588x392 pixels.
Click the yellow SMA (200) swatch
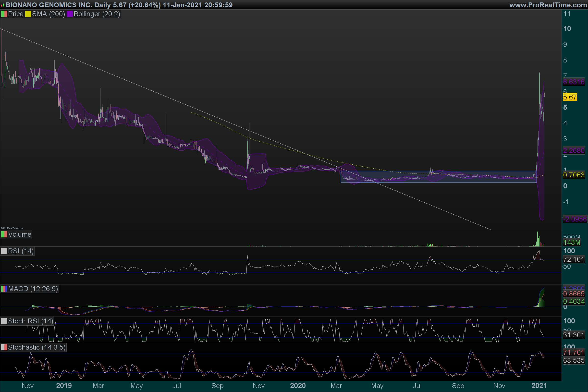tap(28, 14)
